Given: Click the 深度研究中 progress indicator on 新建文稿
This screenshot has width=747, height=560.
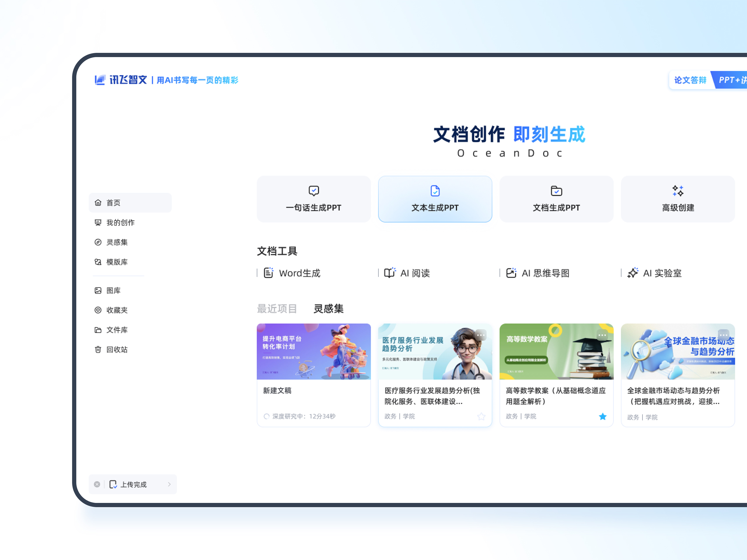Looking at the screenshot, I should coord(299,416).
